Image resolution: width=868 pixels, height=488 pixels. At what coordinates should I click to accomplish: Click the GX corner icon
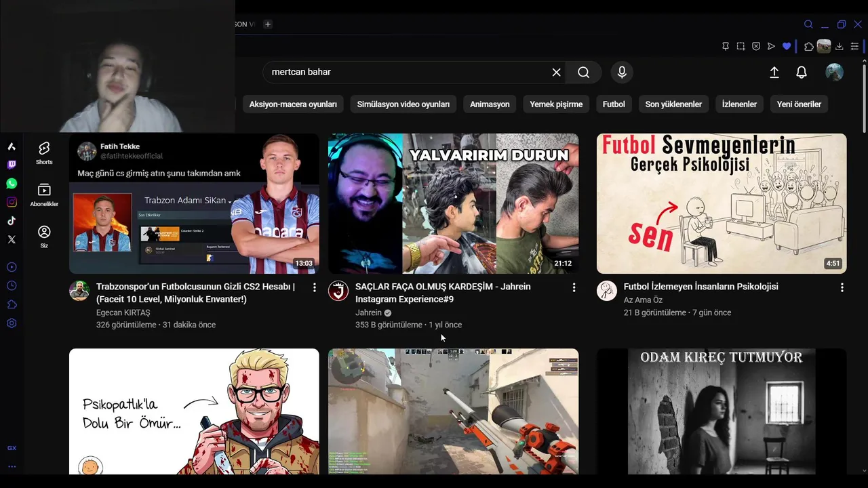coord(12,448)
